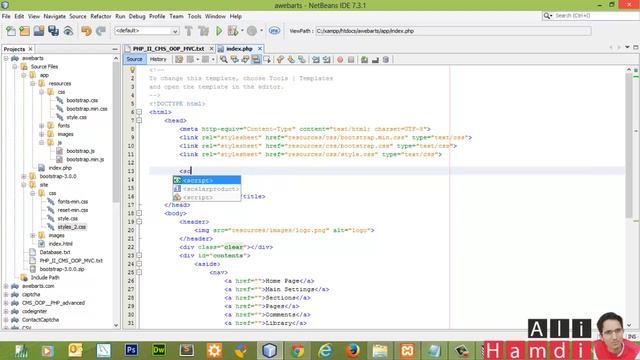Expand the bootstrap-3.0.0 folder node
The image size is (640, 360).
click(x=24, y=176)
